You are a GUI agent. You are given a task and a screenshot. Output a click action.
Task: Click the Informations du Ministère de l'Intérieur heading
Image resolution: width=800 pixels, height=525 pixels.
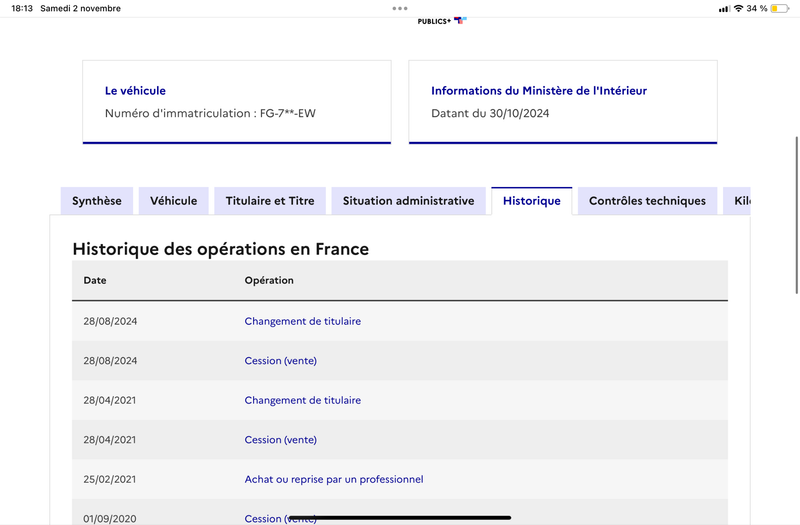pos(539,91)
